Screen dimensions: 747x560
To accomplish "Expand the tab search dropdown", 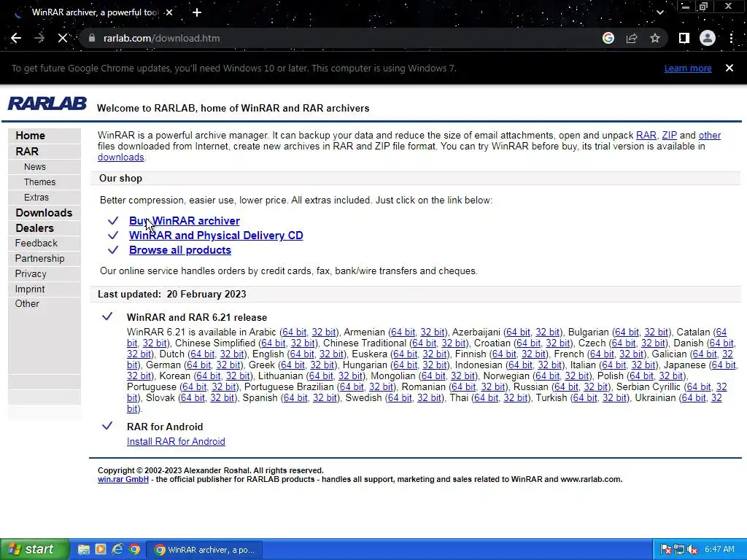I will tap(659, 12).
